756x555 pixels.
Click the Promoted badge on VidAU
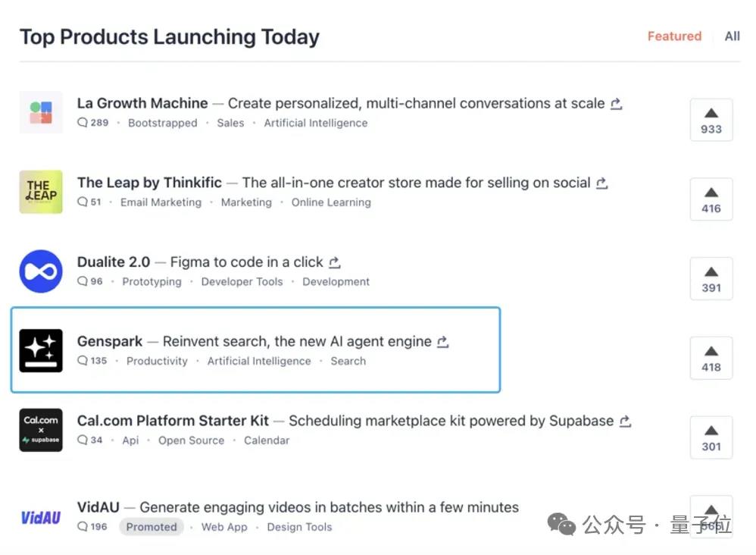click(x=152, y=527)
